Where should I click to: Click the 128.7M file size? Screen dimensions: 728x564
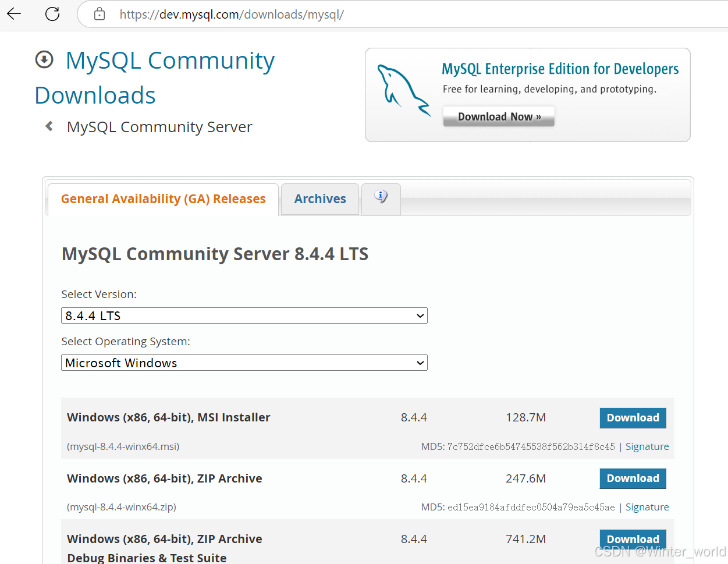[525, 417]
